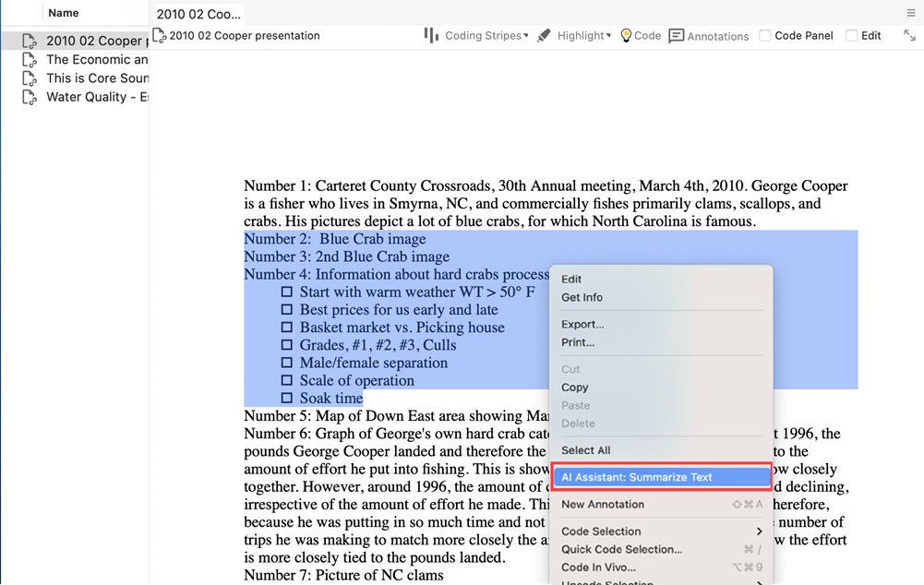The image size is (924, 585).
Task: Click file icon of The Economic an row
Action: tap(29, 59)
